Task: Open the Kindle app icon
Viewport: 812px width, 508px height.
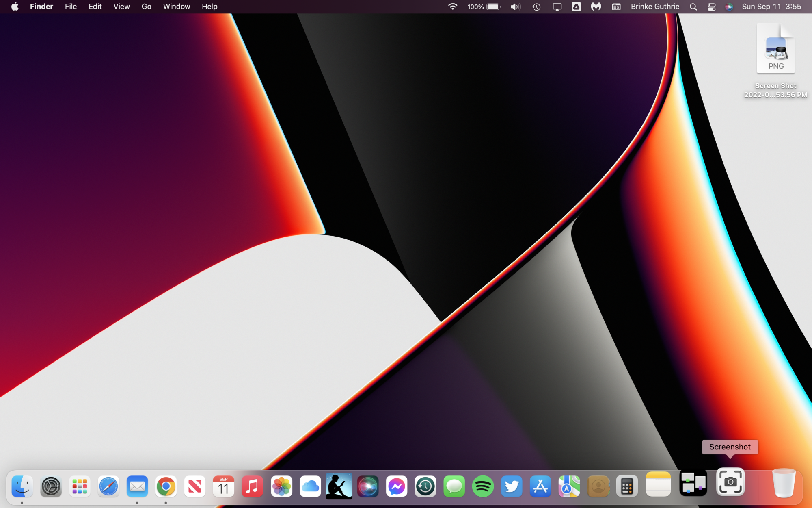Action: (x=339, y=486)
